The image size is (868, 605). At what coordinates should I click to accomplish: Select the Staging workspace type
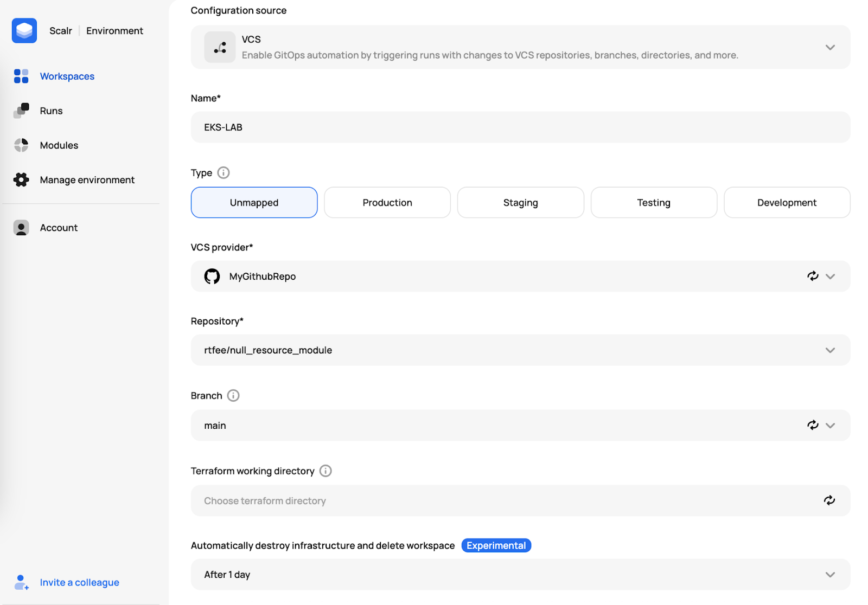[x=521, y=203]
